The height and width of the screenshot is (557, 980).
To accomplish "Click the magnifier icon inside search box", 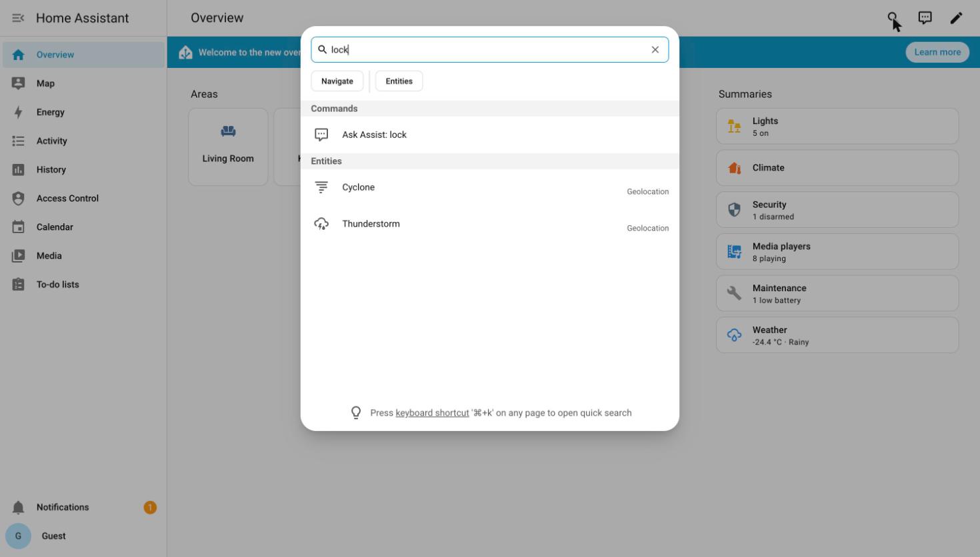I will 322,49.
